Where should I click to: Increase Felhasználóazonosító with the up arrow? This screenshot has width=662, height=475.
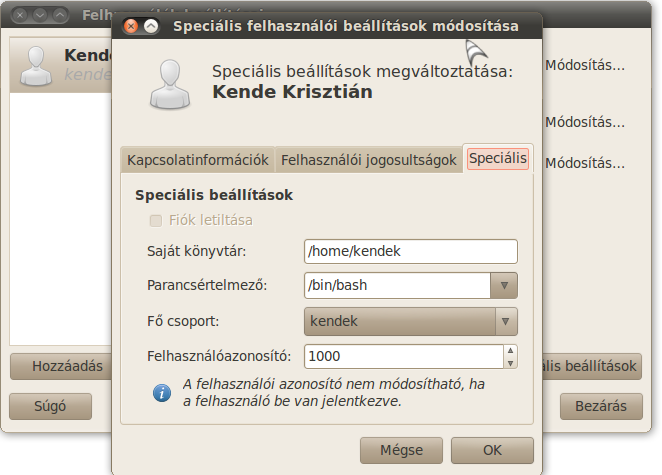coord(510,350)
